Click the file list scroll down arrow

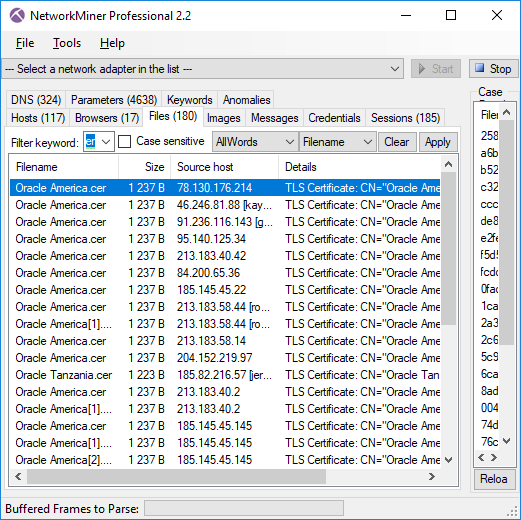click(448, 460)
